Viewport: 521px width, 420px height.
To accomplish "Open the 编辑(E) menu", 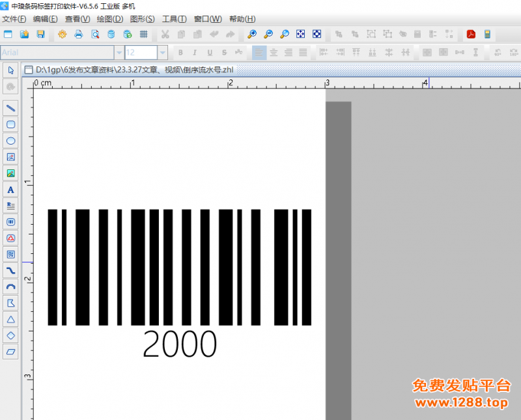I will point(46,19).
